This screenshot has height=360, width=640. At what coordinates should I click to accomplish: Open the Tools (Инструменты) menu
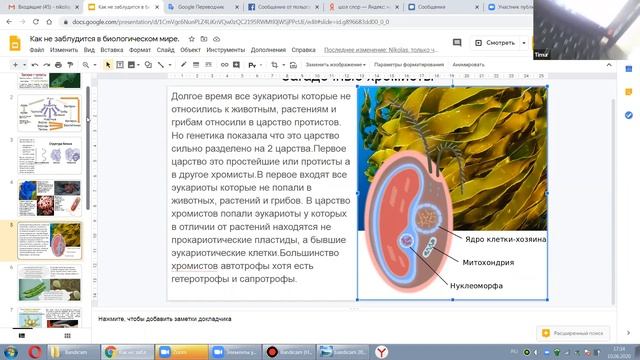click(x=226, y=50)
